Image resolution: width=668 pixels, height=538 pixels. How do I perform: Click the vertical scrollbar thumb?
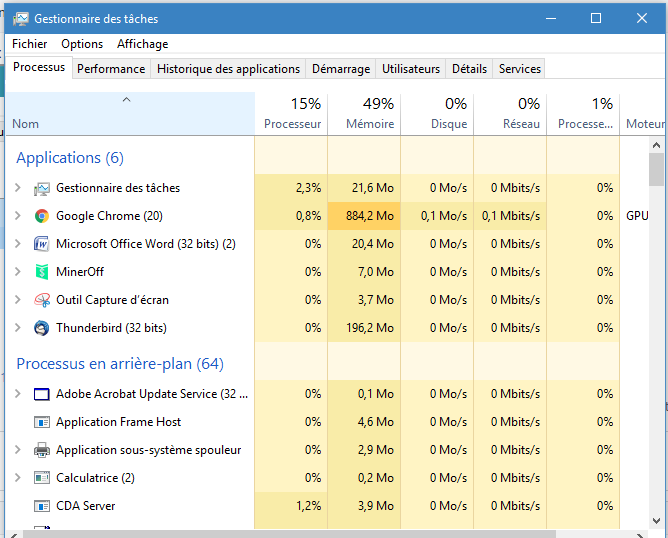(x=657, y=170)
